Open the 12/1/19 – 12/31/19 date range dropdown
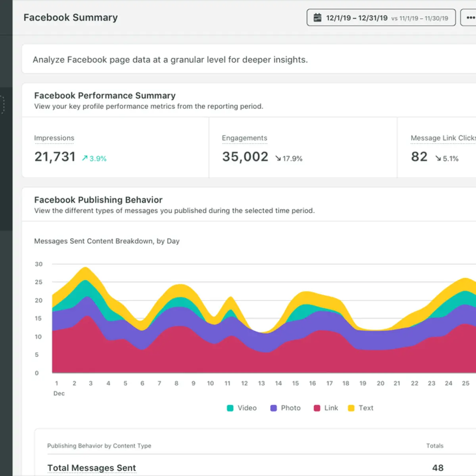The width and height of the screenshot is (476, 476). (x=381, y=17)
